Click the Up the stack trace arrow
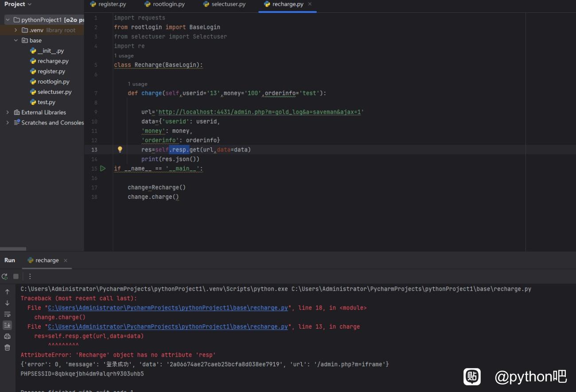Image resolution: width=576 pixels, height=392 pixels. coord(7,292)
